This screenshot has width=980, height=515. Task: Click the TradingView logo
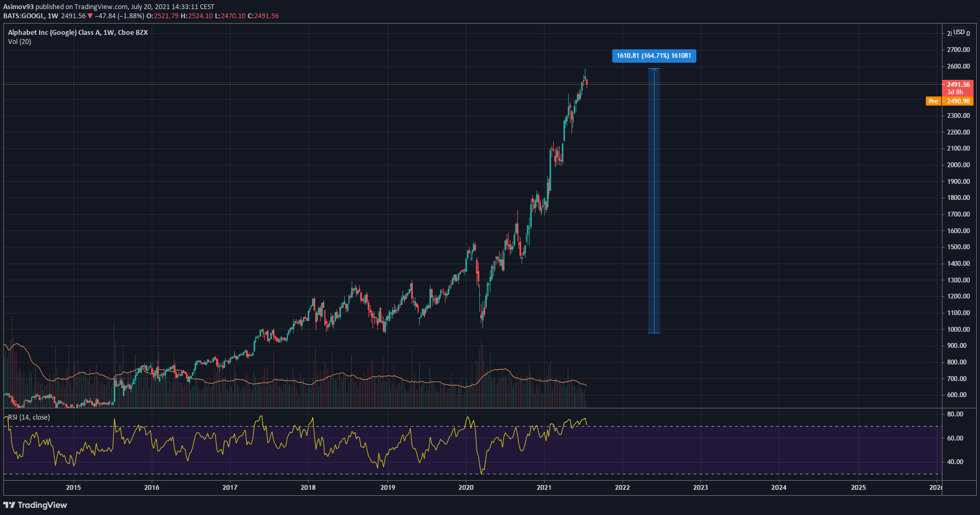click(x=35, y=505)
